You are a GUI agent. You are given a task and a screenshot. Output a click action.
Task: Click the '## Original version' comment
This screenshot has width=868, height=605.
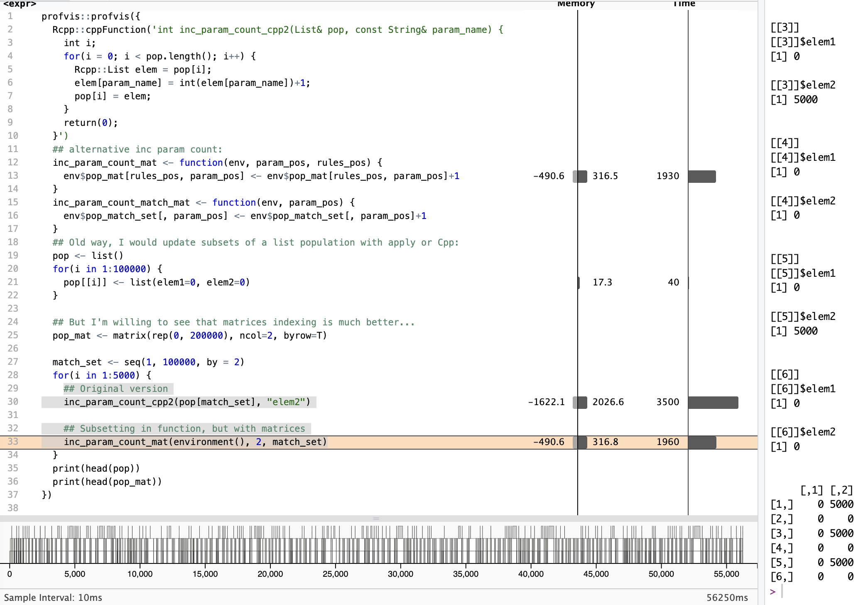click(x=116, y=389)
